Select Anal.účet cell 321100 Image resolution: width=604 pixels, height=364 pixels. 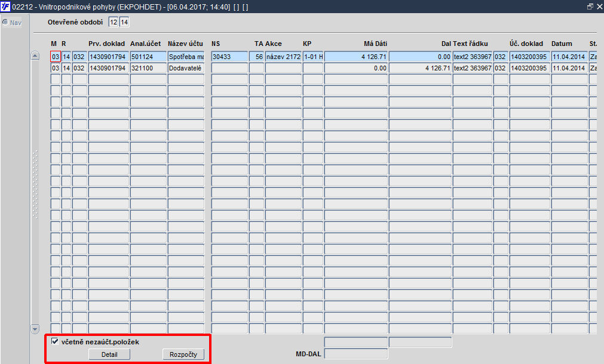click(148, 68)
